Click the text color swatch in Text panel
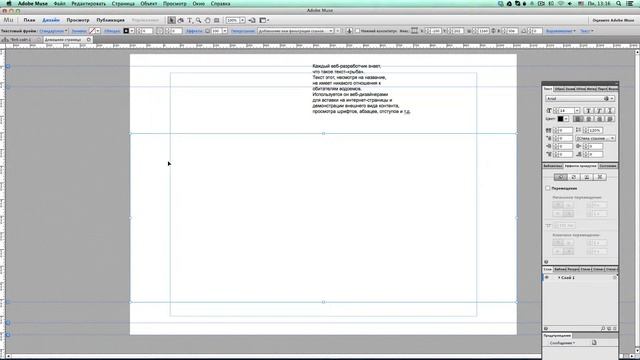Viewport: 640px width, 360px height. pyautogui.click(x=560, y=119)
